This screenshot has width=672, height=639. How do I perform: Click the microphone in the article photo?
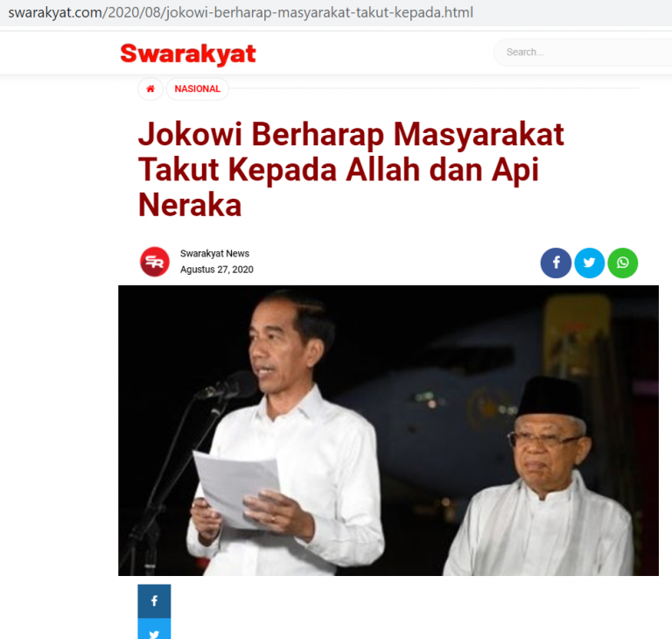click(229, 385)
